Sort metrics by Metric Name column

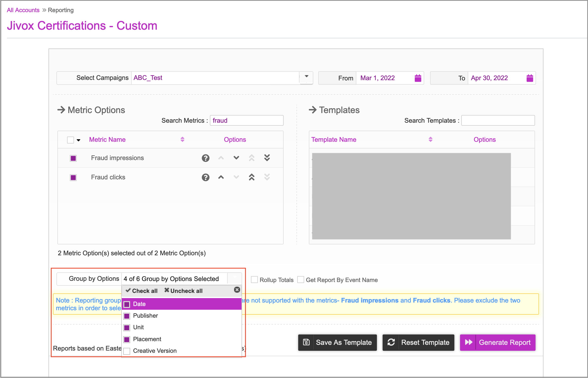click(x=182, y=139)
